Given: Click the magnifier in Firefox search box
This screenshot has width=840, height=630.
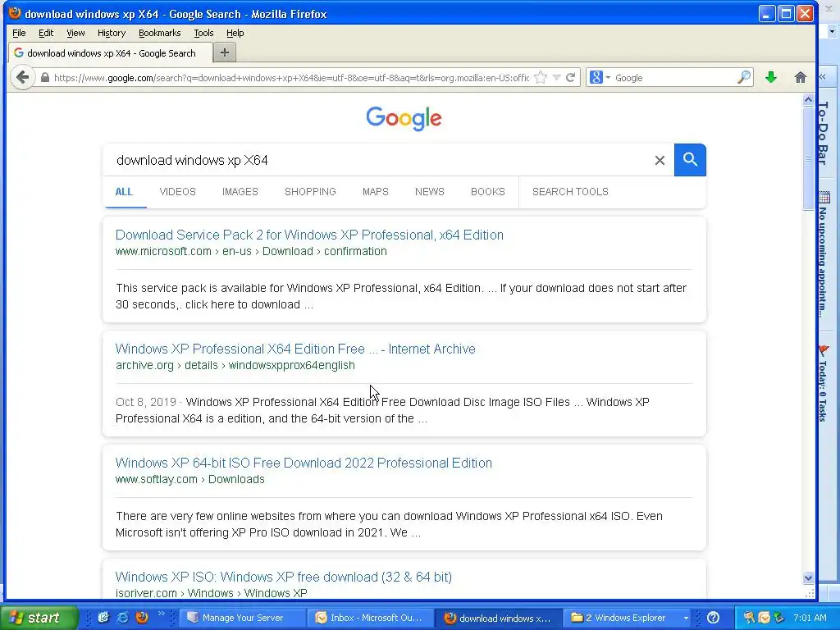Looking at the screenshot, I should point(743,78).
